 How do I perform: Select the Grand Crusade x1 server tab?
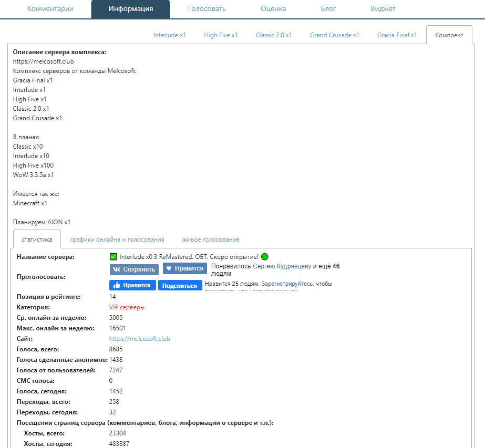334,35
